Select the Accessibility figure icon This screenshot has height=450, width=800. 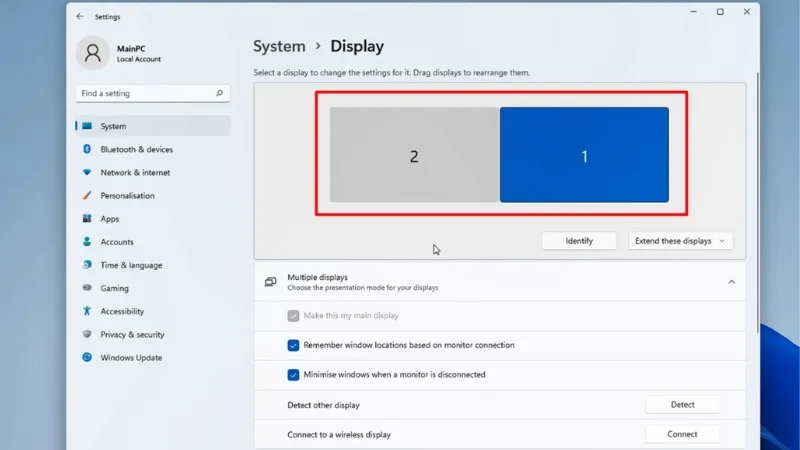(87, 311)
